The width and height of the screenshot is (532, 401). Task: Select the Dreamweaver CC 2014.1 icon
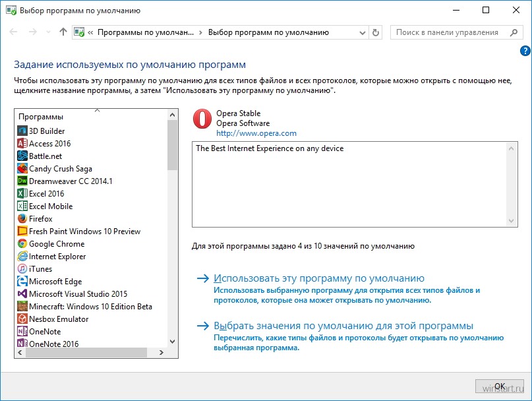tap(22, 181)
